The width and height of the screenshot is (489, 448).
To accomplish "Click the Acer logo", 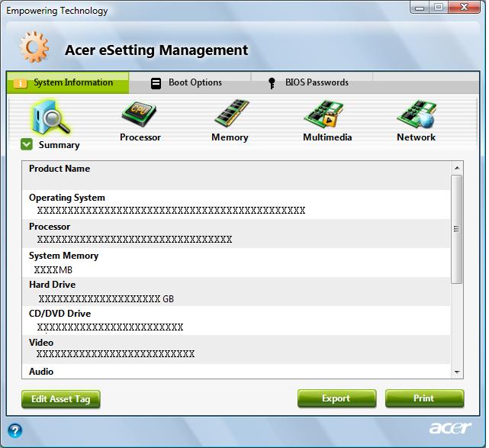I will pyautogui.click(x=451, y=428).
